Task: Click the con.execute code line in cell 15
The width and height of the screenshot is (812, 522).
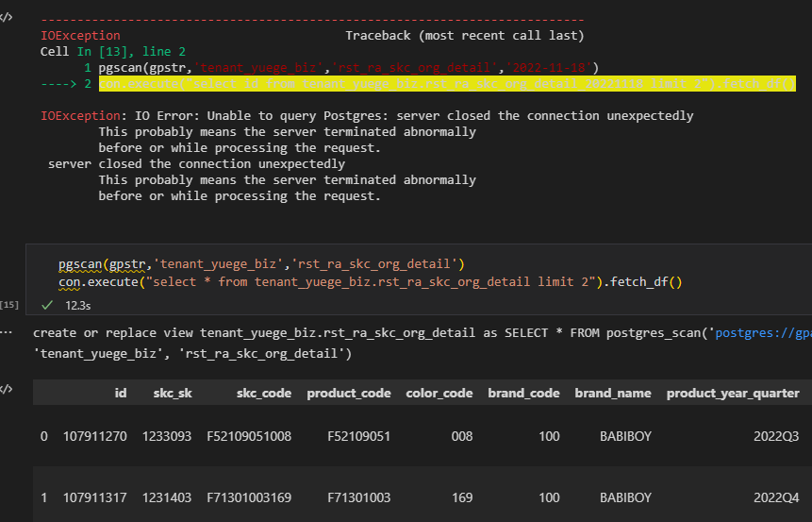Action: tap(371, 282)
